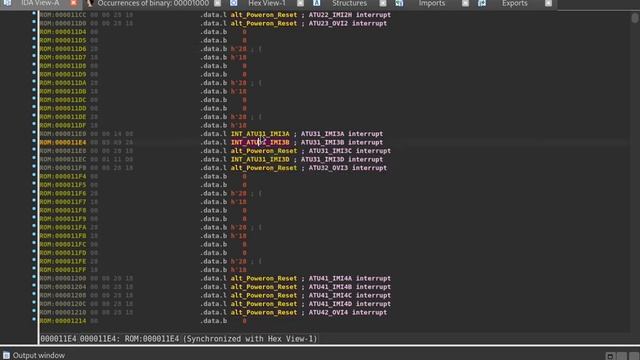640x360 pixels.
Task: Click the Structures tab icon
Action: tap(317, 3)
